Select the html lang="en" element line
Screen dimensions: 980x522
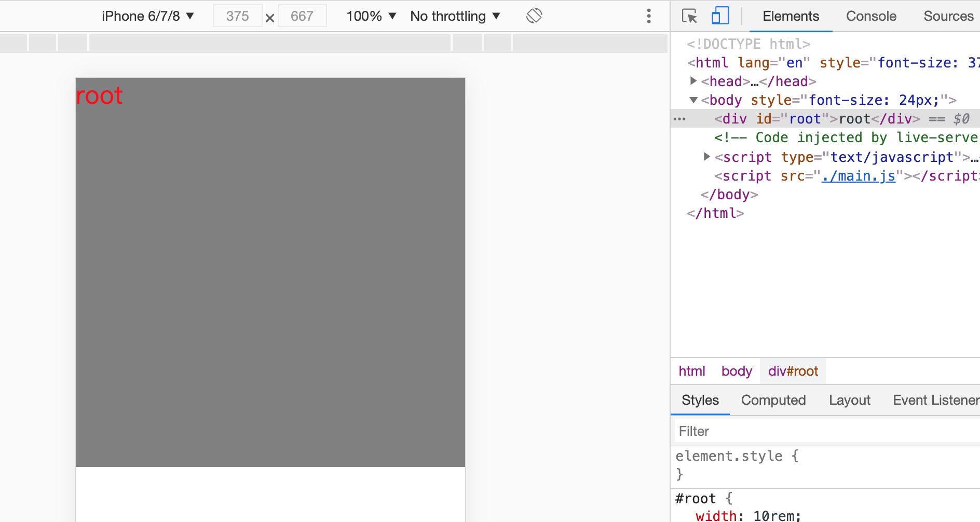point(833,63)
